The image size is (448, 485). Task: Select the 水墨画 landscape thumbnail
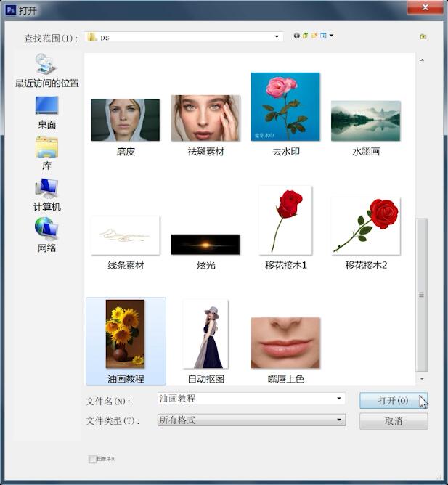click(366, 121)
